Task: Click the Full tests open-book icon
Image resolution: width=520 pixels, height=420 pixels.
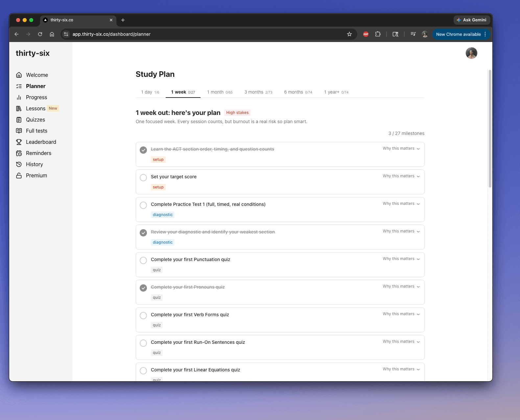Action: (19, 131)
